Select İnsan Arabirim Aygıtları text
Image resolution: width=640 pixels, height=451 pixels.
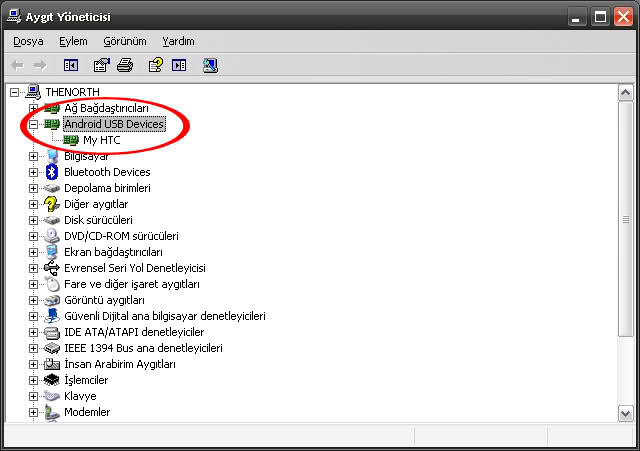tap(120, 364)
